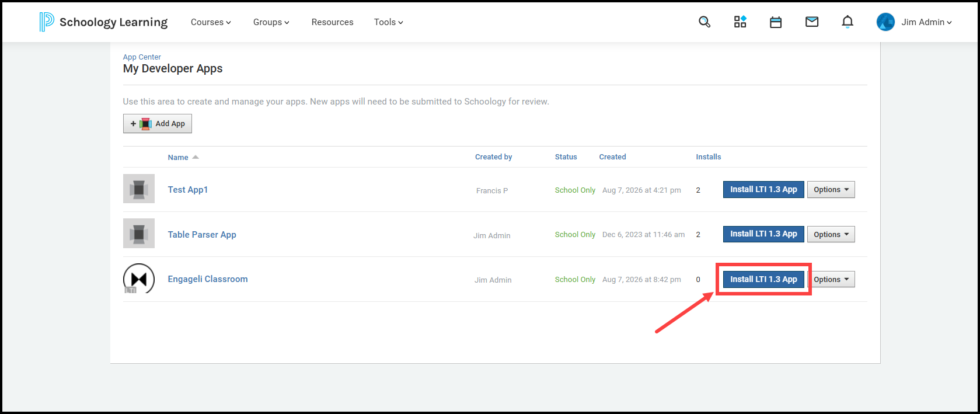Open the notifications bell icon
The height and width of the screenshot is (414, 980).
coord(848,22)
